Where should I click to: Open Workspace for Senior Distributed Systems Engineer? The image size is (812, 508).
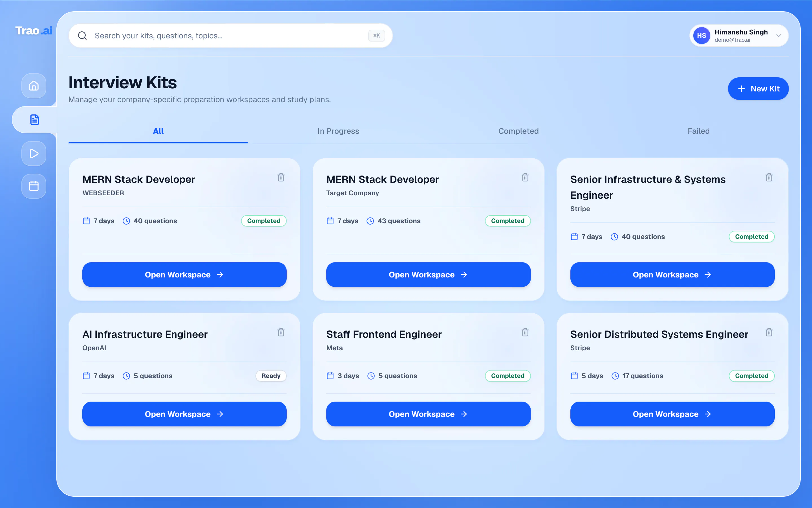click(x=672, y=414)
